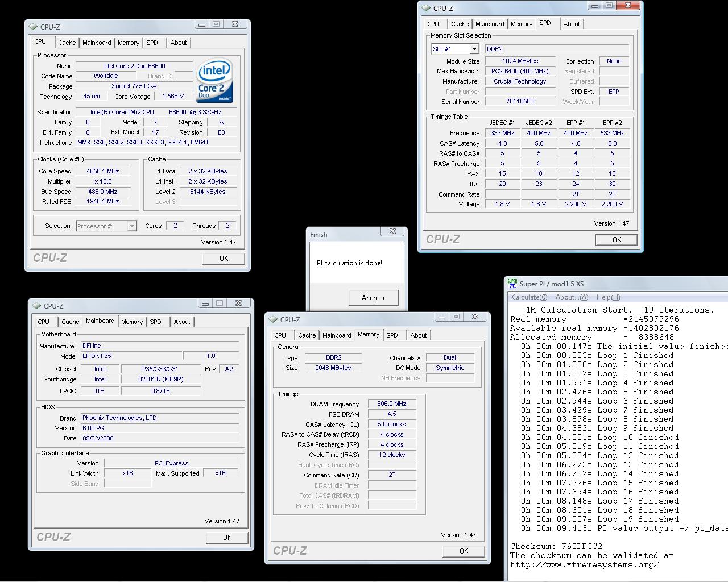Switch to the Mainboard tab in the CPU window

tap(97, 43)
